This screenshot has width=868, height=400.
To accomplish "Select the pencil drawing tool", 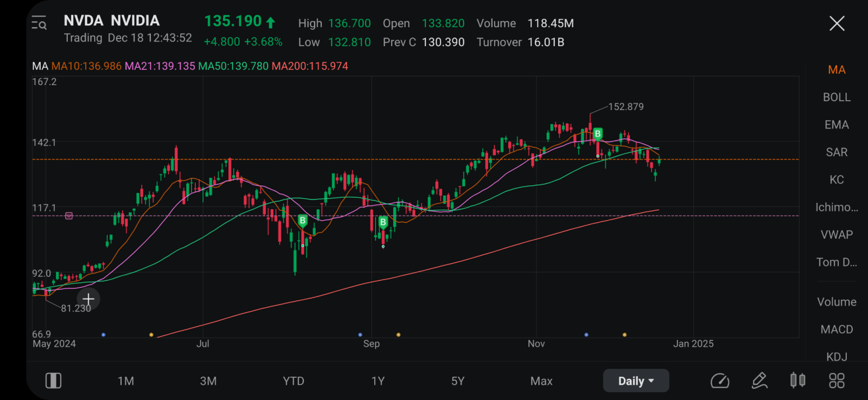I will coord(759,380).
